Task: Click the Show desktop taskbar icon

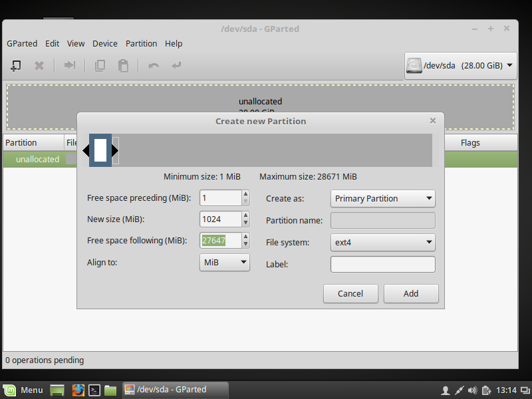Action: click(x=57, y=390)
